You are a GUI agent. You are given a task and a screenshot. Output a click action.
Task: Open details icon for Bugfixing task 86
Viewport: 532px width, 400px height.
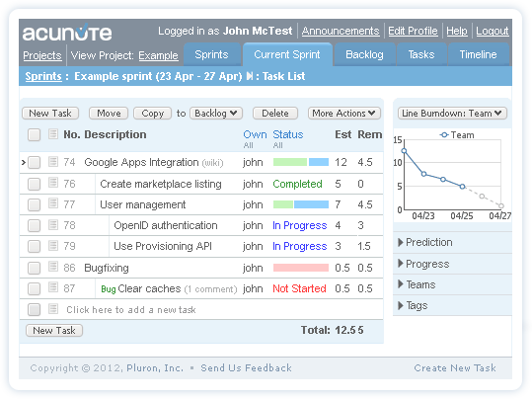coord(53,267)
